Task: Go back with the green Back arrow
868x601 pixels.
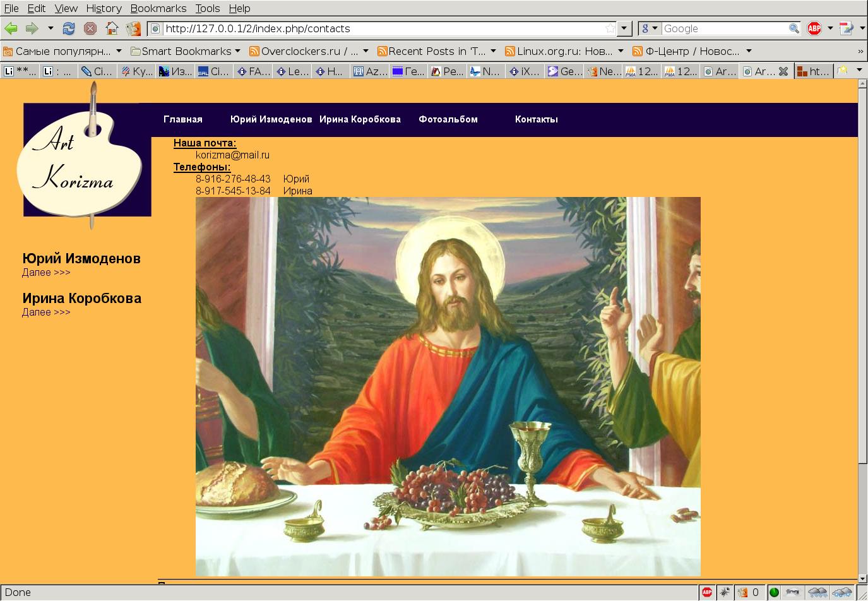Action: coord(11,28)
